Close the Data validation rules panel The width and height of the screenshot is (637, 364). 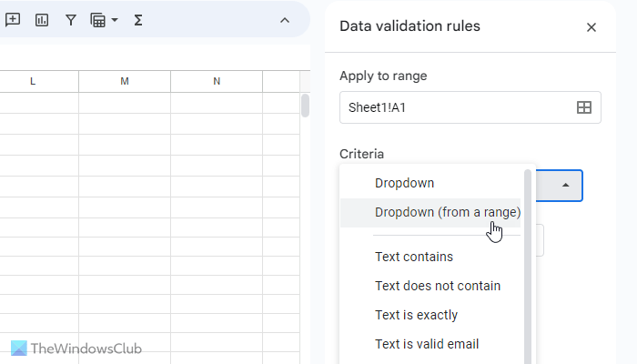click(591, 27)
